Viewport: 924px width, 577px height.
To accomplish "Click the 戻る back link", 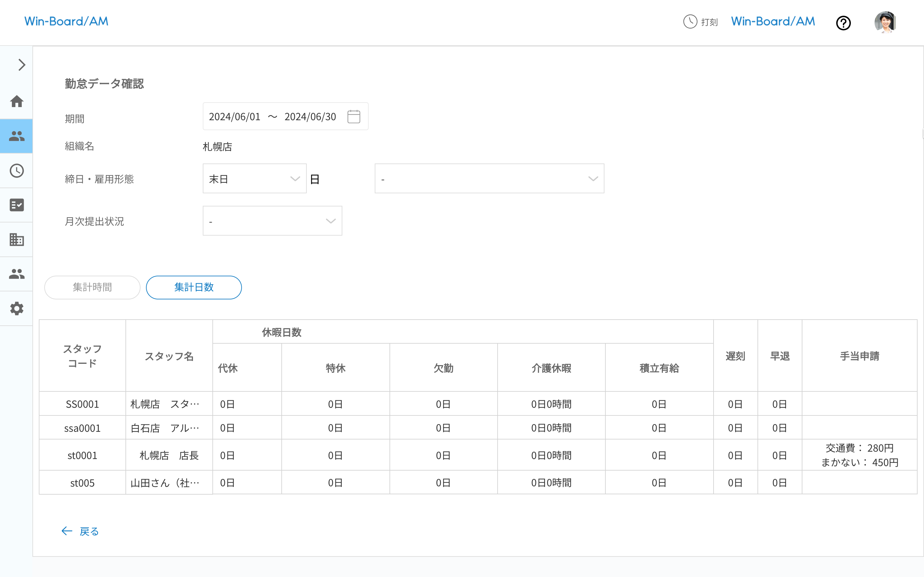I will point(80,531).
